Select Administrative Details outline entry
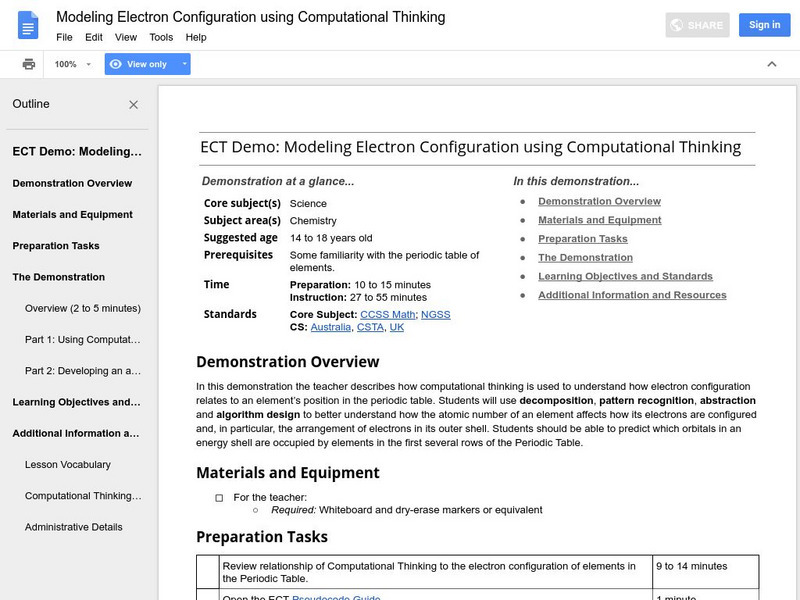The height and width of the screenshot is (600, 800). pyautogui.click(x=73, y=527)
